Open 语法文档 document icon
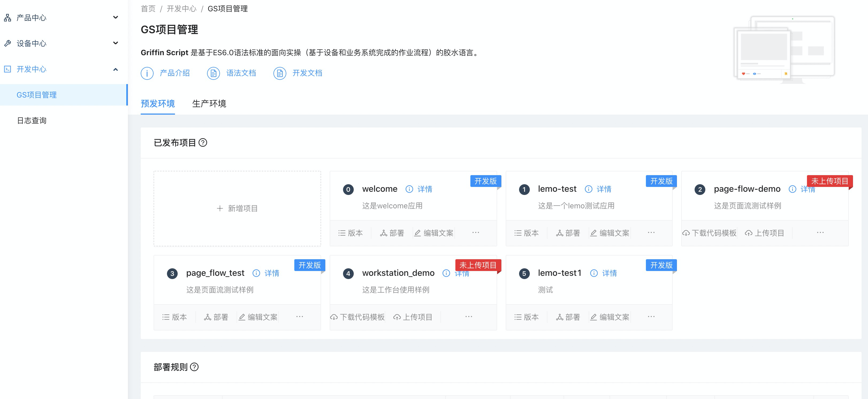 pos(213,73)
